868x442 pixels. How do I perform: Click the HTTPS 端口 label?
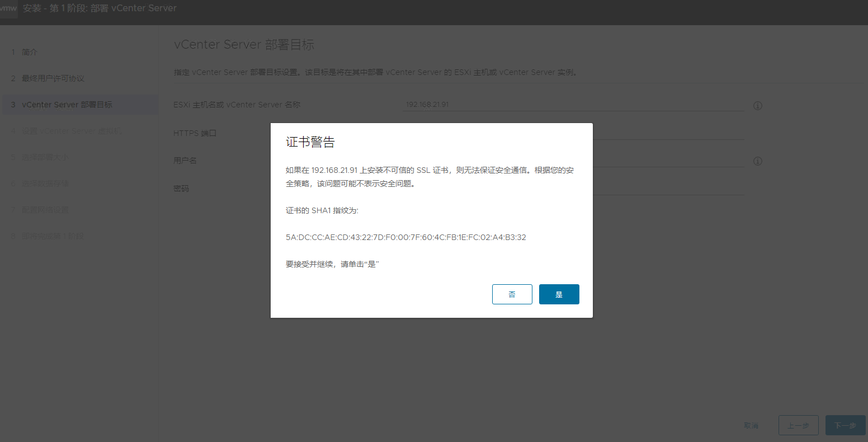[x=195, y=133]
